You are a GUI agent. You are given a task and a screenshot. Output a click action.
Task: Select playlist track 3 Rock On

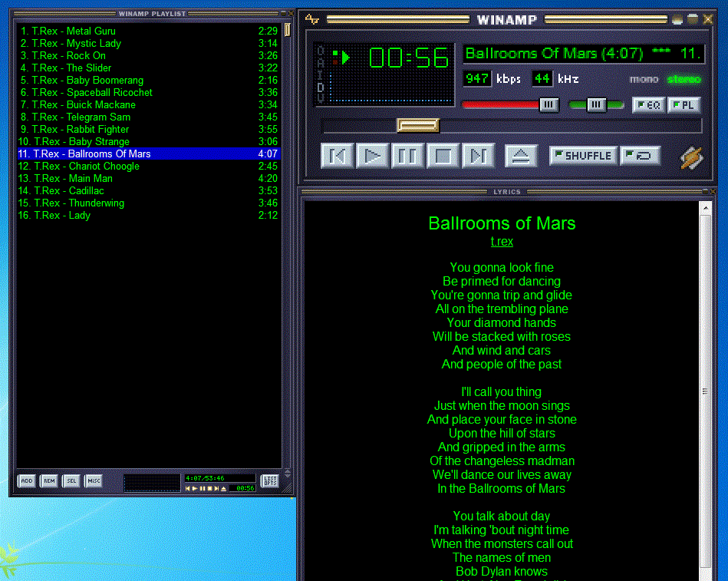point(149,56)
